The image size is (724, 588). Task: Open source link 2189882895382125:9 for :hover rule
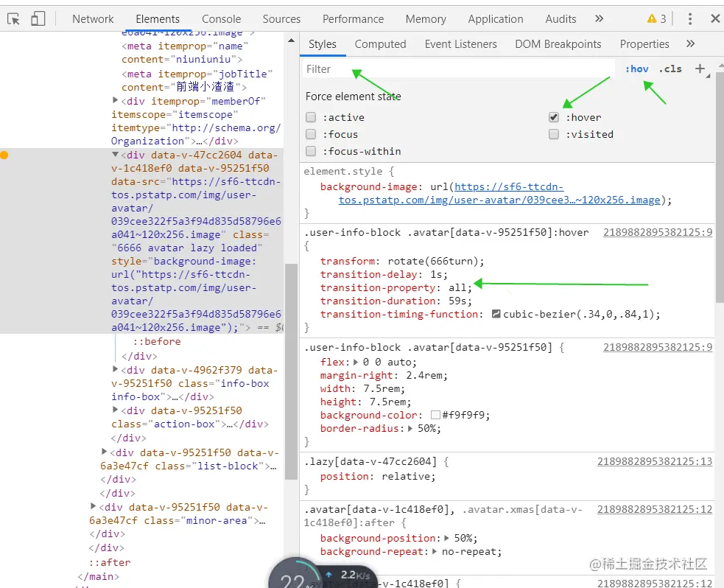(x=658, y=232)
